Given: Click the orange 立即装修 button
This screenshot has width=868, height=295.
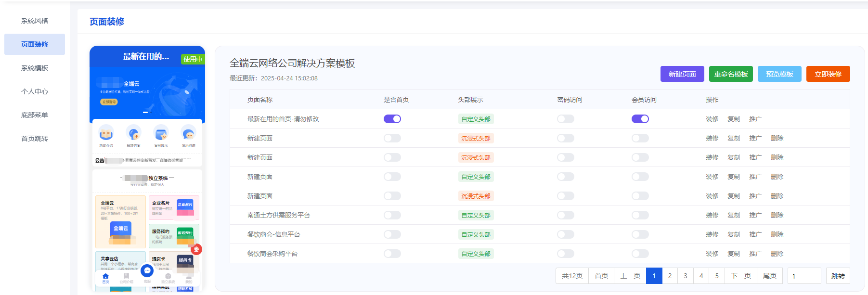Looking at the screenshot, I should [x=828, y=74].
